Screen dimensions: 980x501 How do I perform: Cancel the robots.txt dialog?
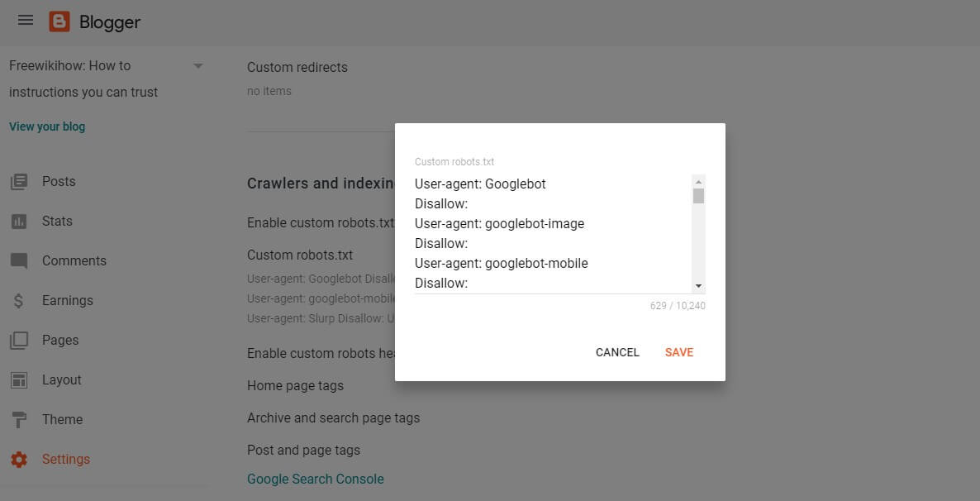(x=617, y=352)
